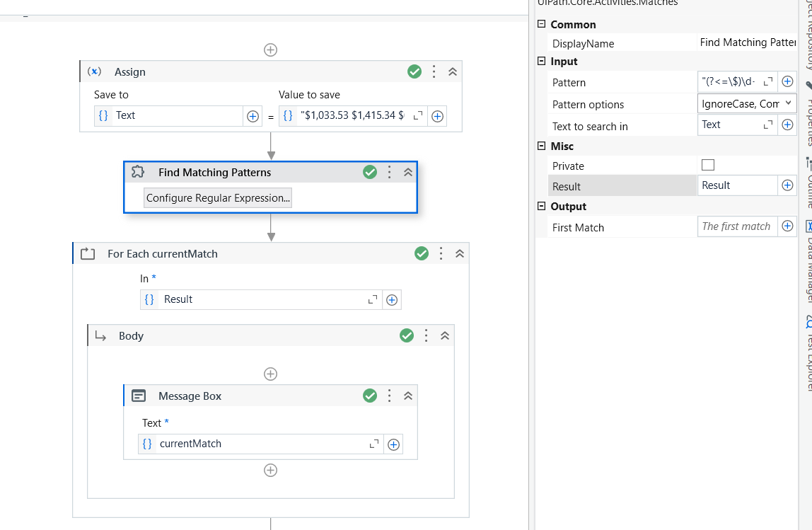Screen dimensions: 812x530
Task: Click the plus button next to the Result property
Action: tap(787, 185)
